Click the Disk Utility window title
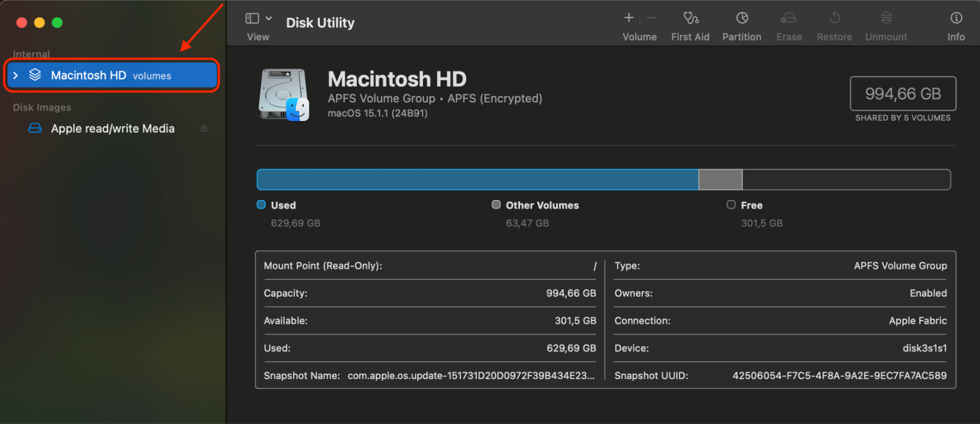The width and height of the screenshot is (980, 424). [320, 23]
